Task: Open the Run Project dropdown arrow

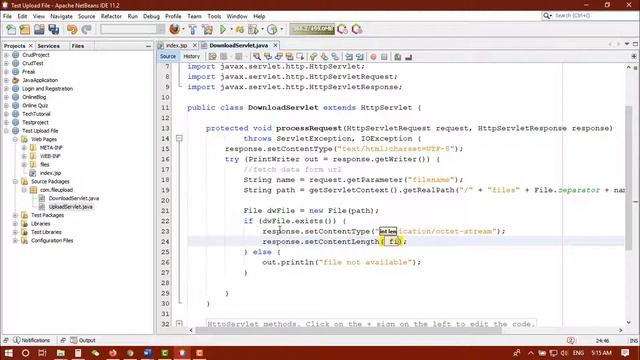Action: (231, 29)
